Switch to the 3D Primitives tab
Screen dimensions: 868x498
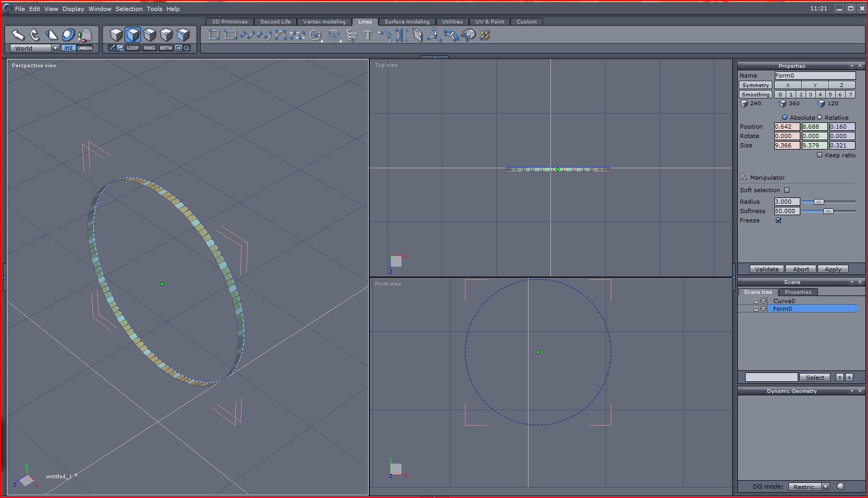click(230, 21)
